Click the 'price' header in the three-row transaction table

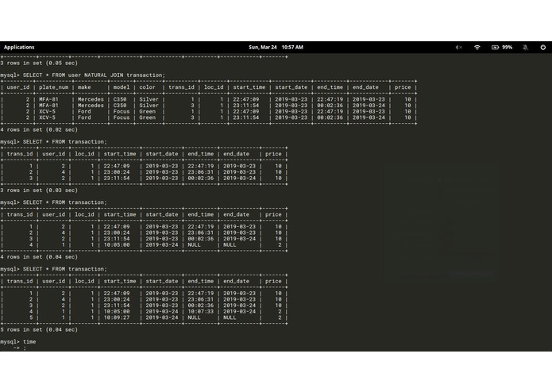click(x=273, y=154)
